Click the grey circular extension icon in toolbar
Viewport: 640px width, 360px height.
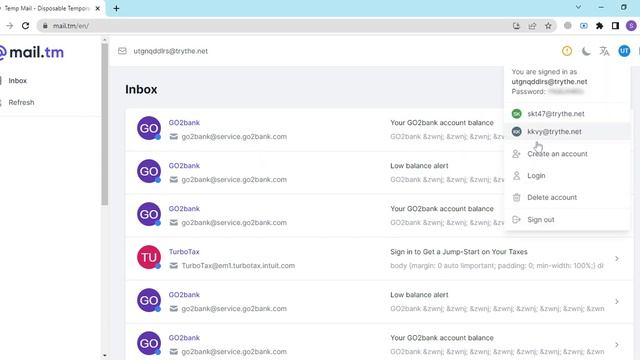click(x=568, y=26)
